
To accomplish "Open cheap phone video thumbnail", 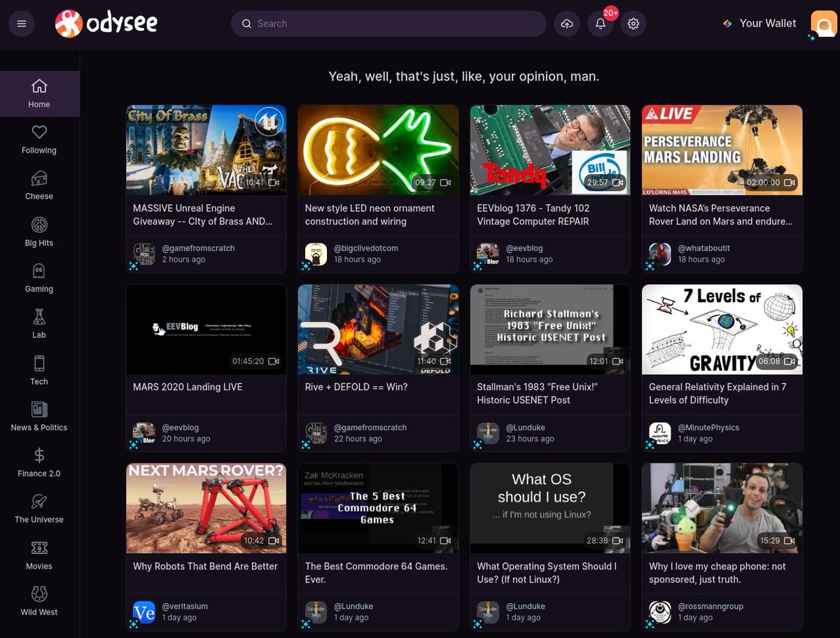I will coord(722,509).
